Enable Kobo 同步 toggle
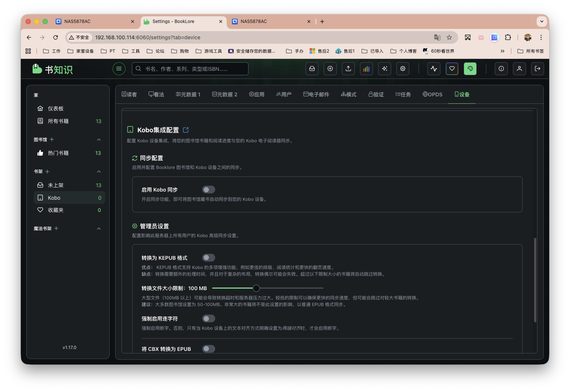Screen dimensions: 570x392 pos(209,189)
